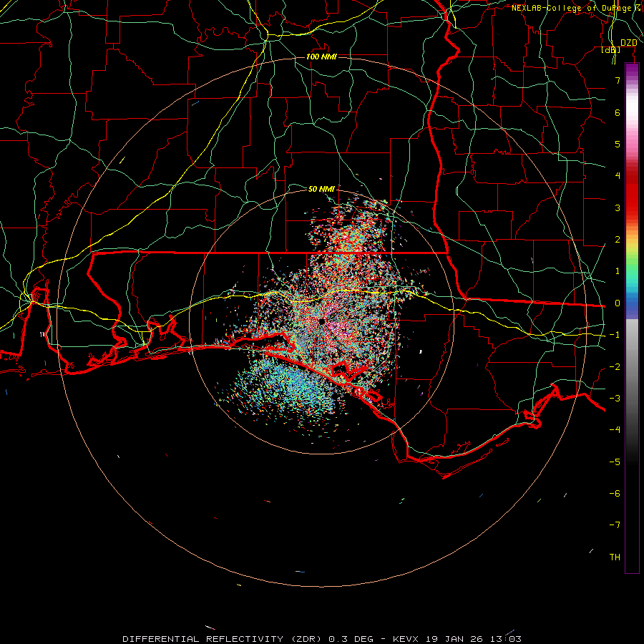
Task: Click the scale value -3 label
Action: [615, 399]
